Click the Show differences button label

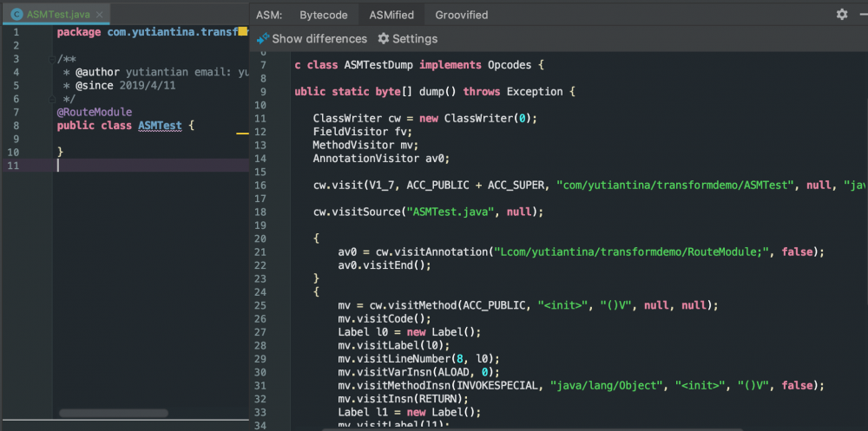coord(319,39)
